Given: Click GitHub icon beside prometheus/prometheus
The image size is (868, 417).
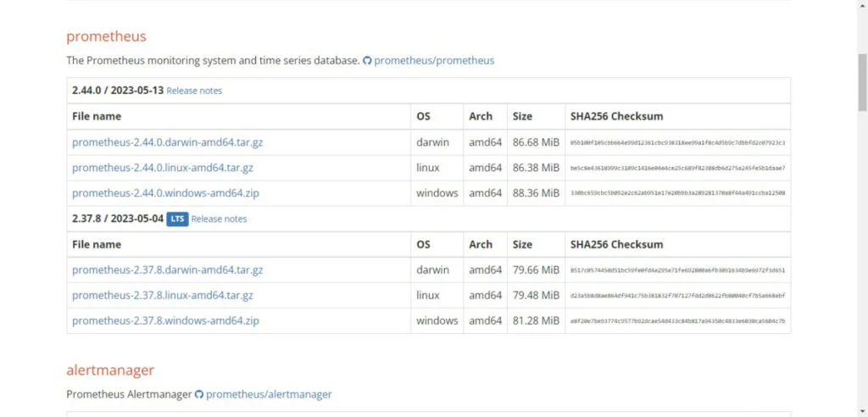Looking at the screenshot, I should [367, 61].
